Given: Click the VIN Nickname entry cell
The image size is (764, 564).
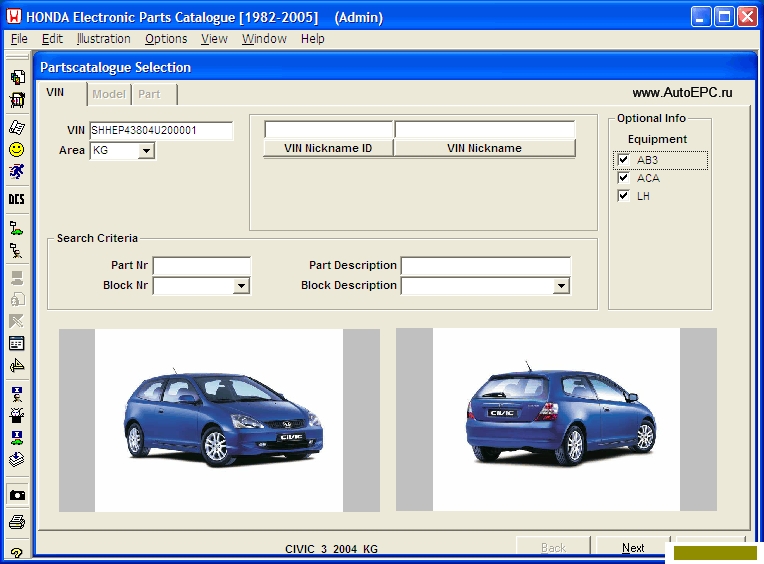Looking at the screenshot, I should pos(485,130).
